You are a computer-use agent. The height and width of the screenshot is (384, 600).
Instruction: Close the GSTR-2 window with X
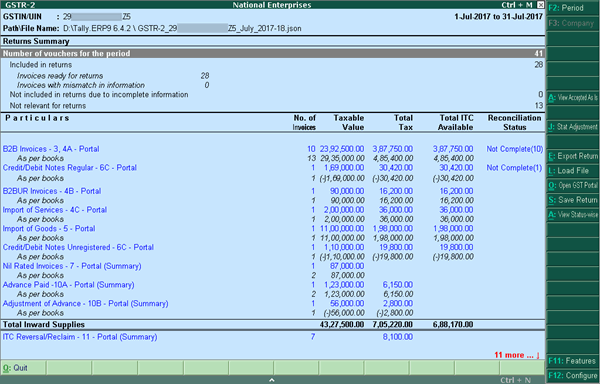tap(540, 5)
